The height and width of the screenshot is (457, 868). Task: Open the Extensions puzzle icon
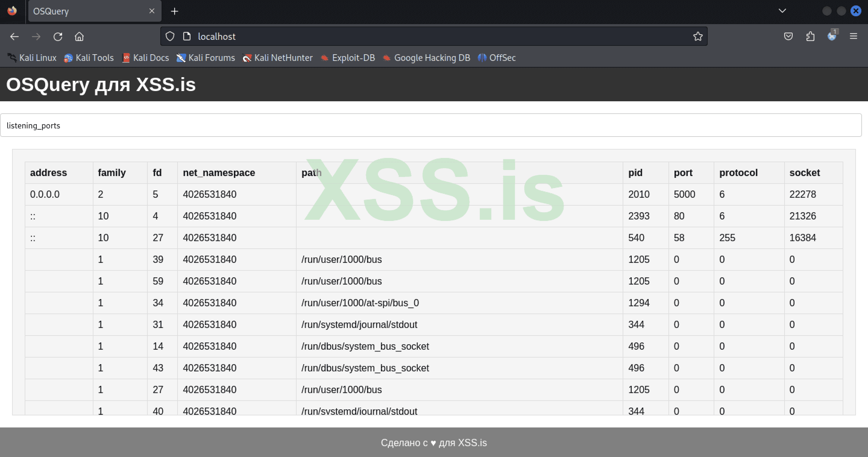click(810, 36)
